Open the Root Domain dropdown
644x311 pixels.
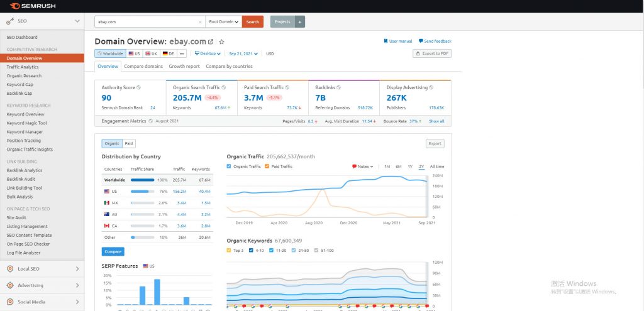click(x=223, y=22)
